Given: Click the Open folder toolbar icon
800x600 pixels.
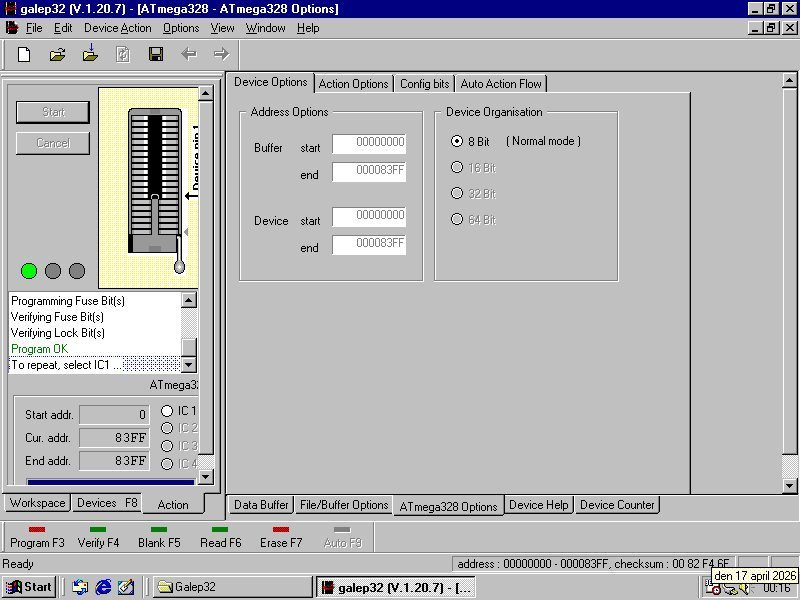Looking at the screenshot, I should pyautogui.click(x=57, y=54).
